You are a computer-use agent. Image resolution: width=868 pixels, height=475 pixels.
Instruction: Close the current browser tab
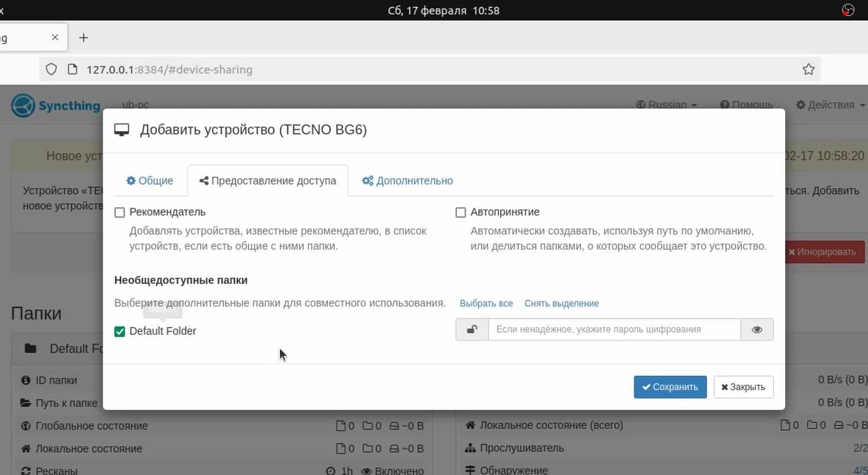click(55, 37)
